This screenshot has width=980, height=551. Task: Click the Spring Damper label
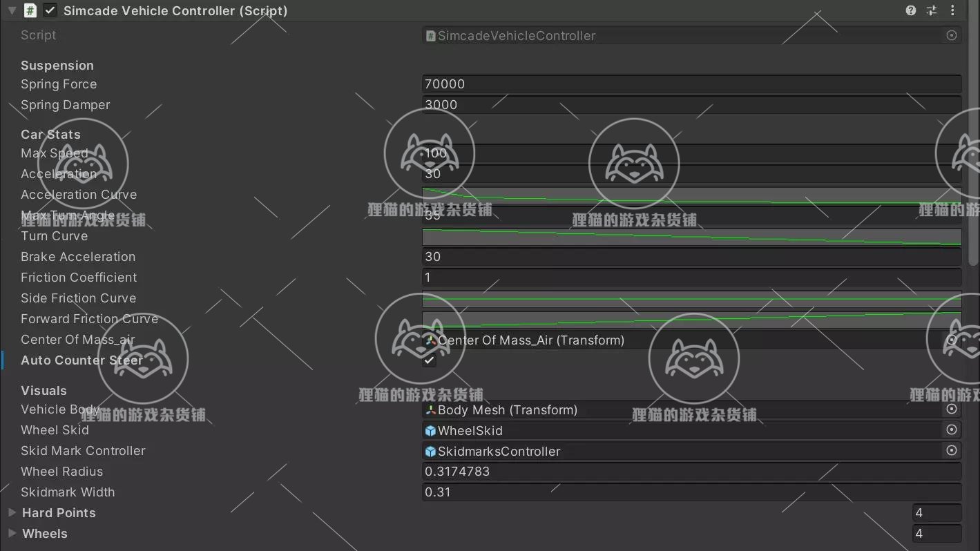66,105
